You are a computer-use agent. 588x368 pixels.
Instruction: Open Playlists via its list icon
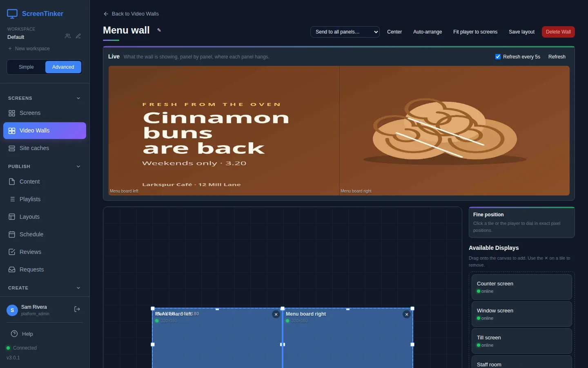click(x=12, y=200)
